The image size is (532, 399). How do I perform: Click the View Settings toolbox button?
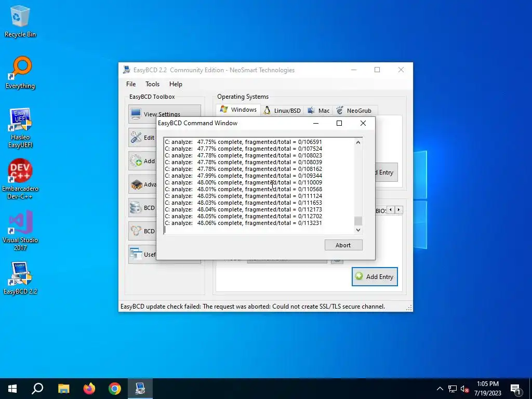(165, 114)
